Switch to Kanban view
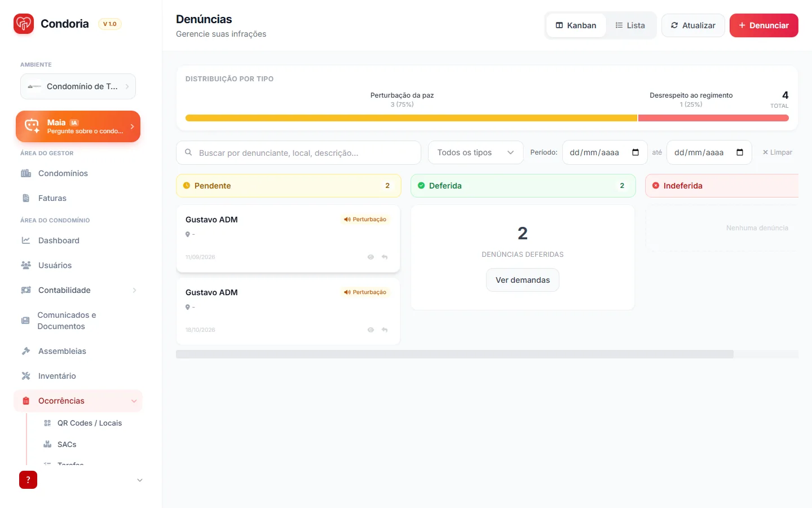 click(x=576, y=25)
